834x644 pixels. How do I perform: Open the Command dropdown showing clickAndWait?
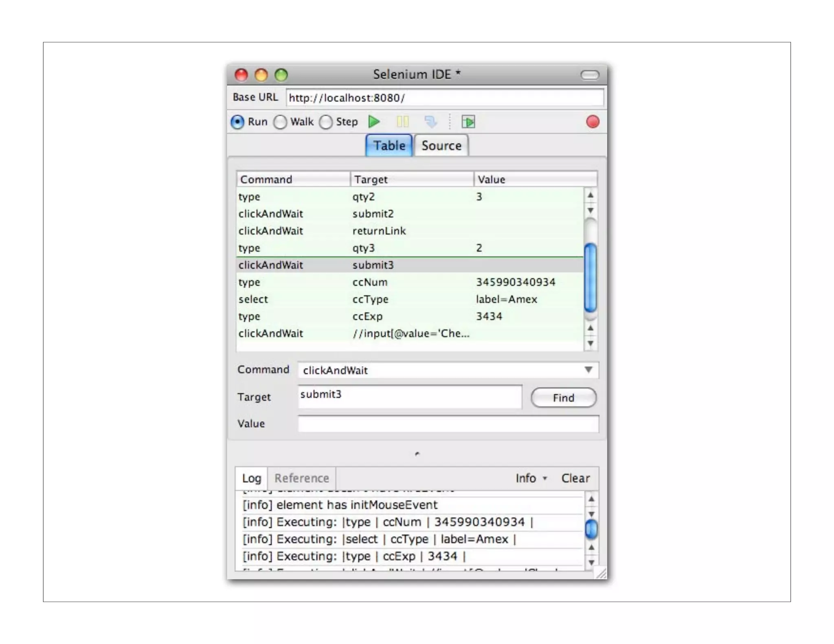coord(588,370)
